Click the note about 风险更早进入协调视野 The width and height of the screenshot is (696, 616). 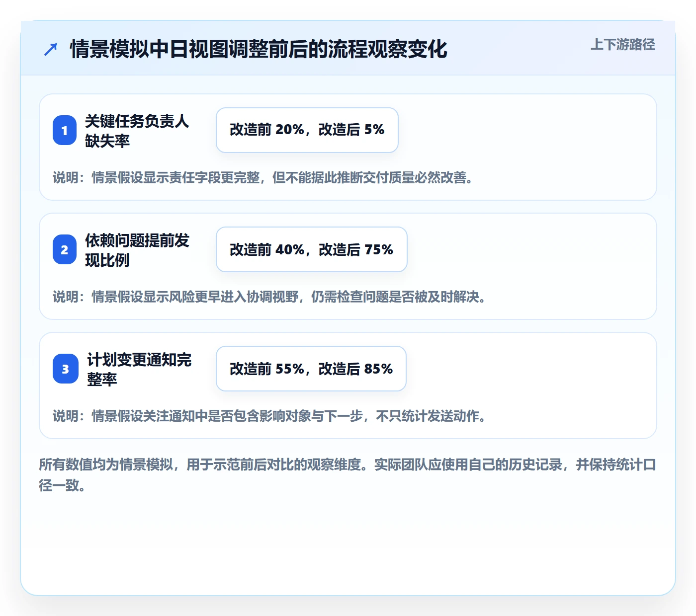pos(270,297)
